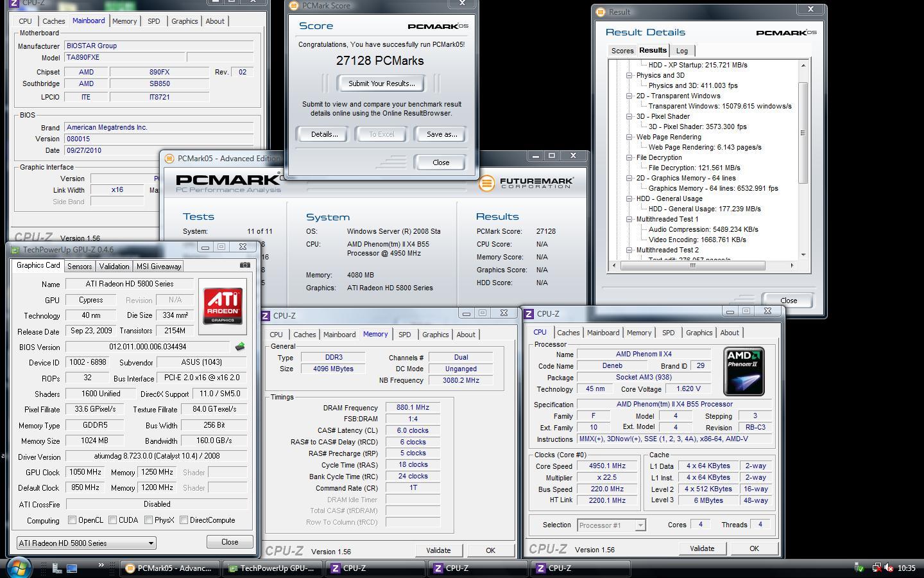The height and width of the screenshot is (578, 924).
Task: Click the Futuremark Corporation logo
Action: (x=526, y=183)
